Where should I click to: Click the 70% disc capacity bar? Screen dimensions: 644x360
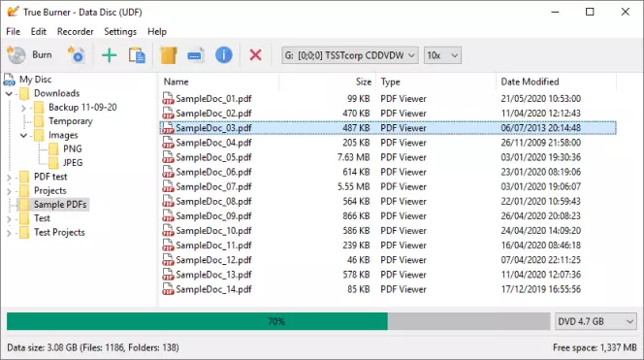(x=278, y=321)
